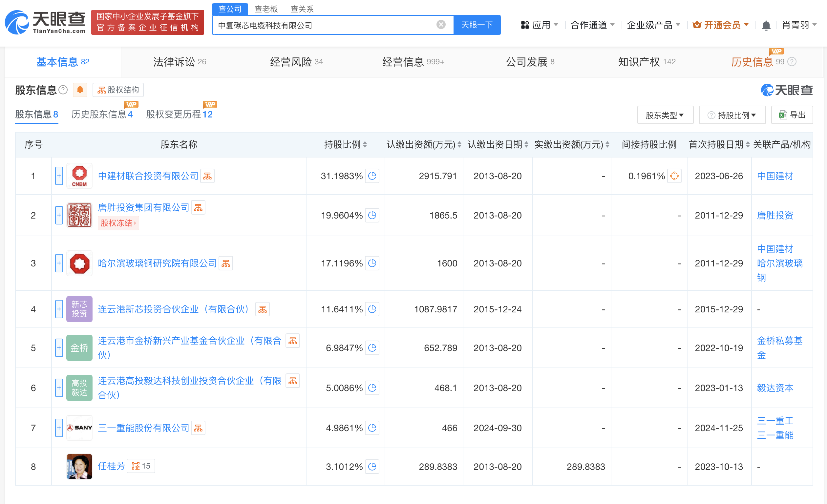The width and height of the screenshot is (827, 504).
Task: Sort table by 持股比例 column arrows
Action: [365, 145]
